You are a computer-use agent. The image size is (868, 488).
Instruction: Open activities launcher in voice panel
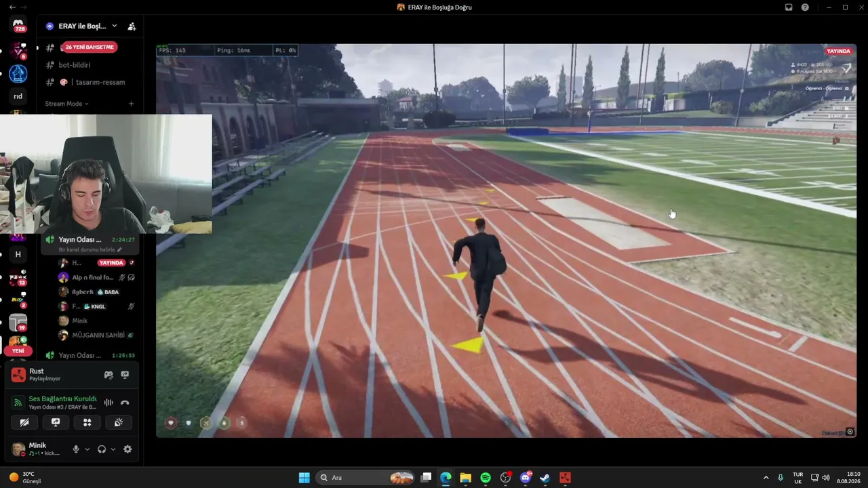click(x=87, y=422)
